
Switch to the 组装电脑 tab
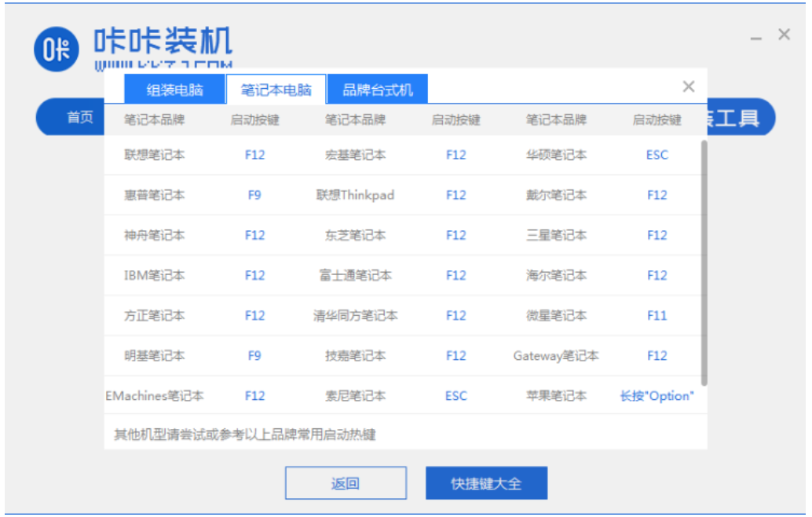[x=174, y=90]
